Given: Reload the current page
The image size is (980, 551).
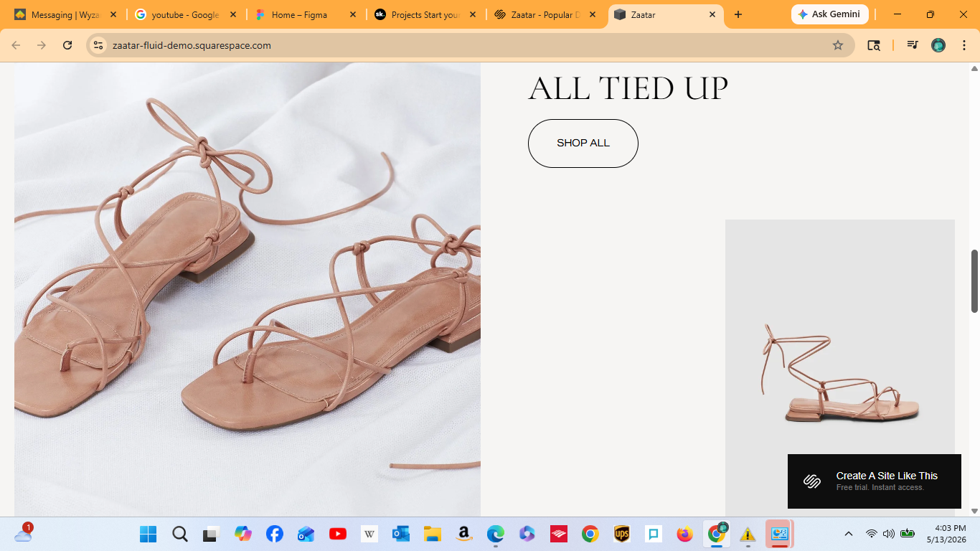Looking at the screenshot, I should (67, 45).
